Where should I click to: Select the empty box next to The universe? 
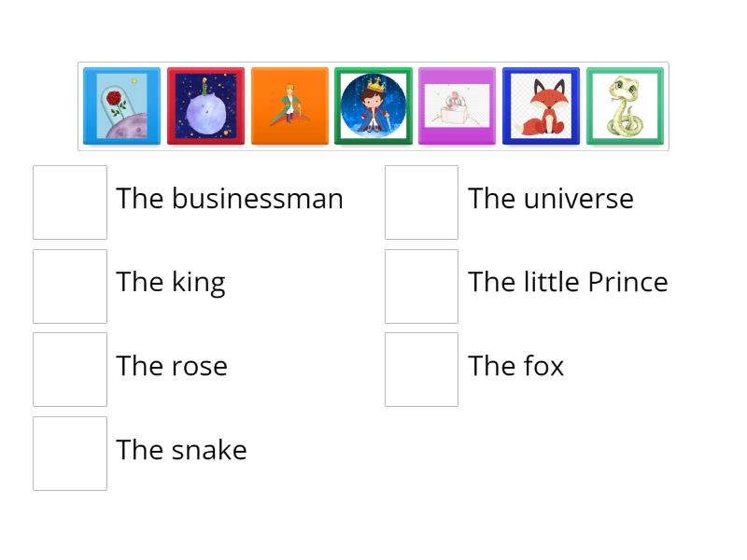click(421, 201)
